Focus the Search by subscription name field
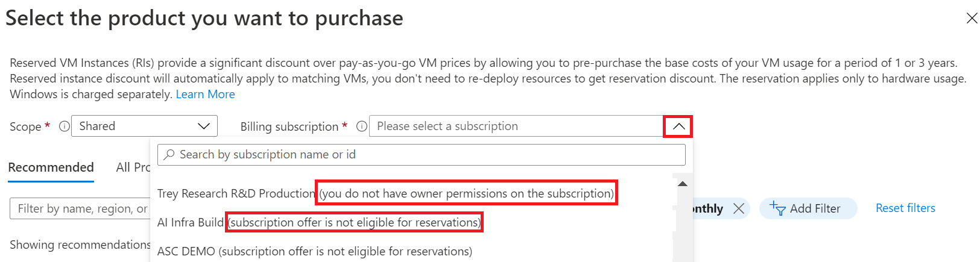The image size is (980, 262). tap(422, 155)
